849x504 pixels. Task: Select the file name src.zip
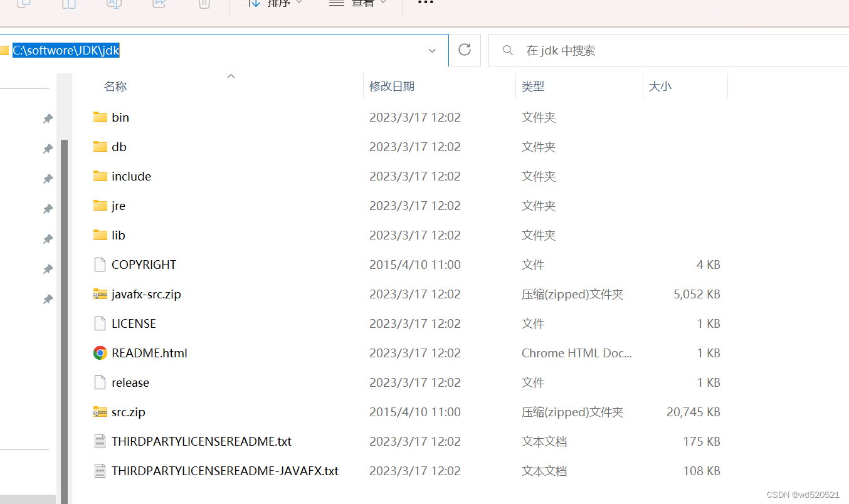pyautogui.click(x=129, y=412)
